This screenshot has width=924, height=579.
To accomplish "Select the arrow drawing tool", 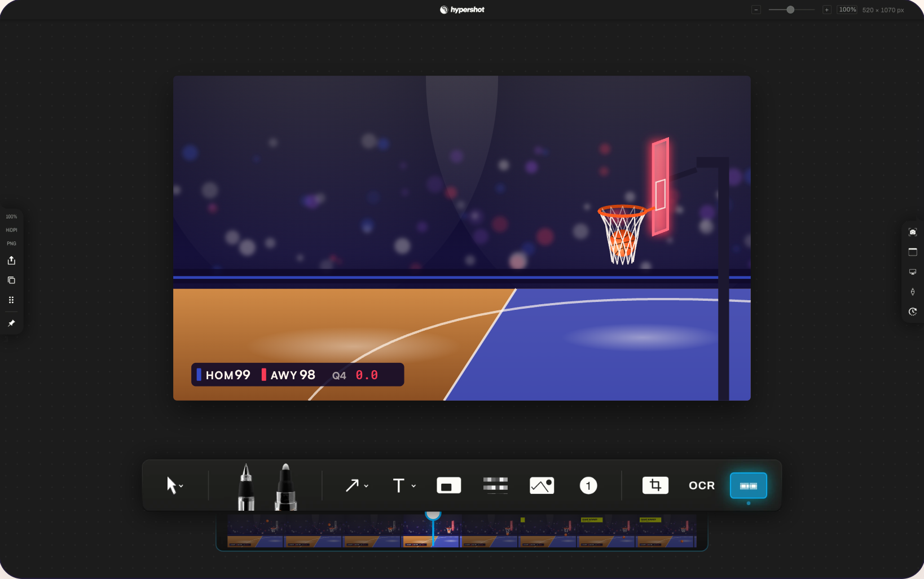I will pos(352,485).
